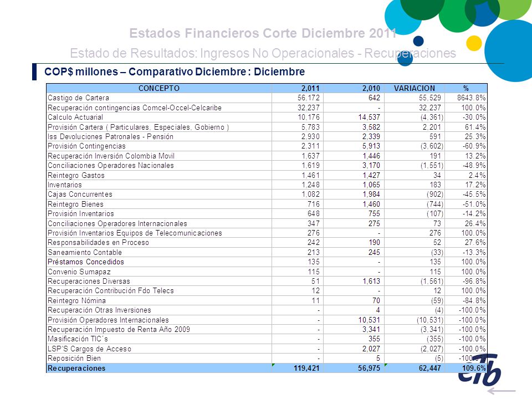Click the 245 value for Saneamiento Contable

374,253
